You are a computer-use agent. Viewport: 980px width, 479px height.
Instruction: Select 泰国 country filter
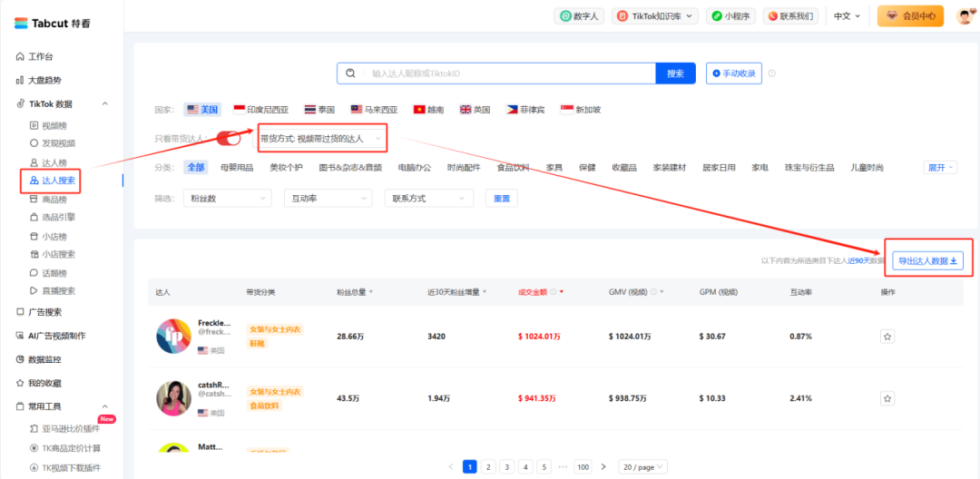click(x=319, y=110)
